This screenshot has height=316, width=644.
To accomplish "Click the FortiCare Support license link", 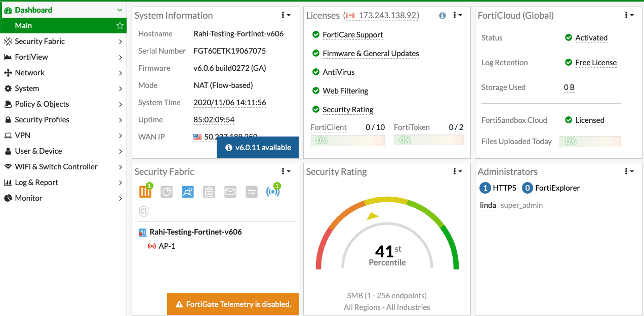I will click(x=352, y=35).
